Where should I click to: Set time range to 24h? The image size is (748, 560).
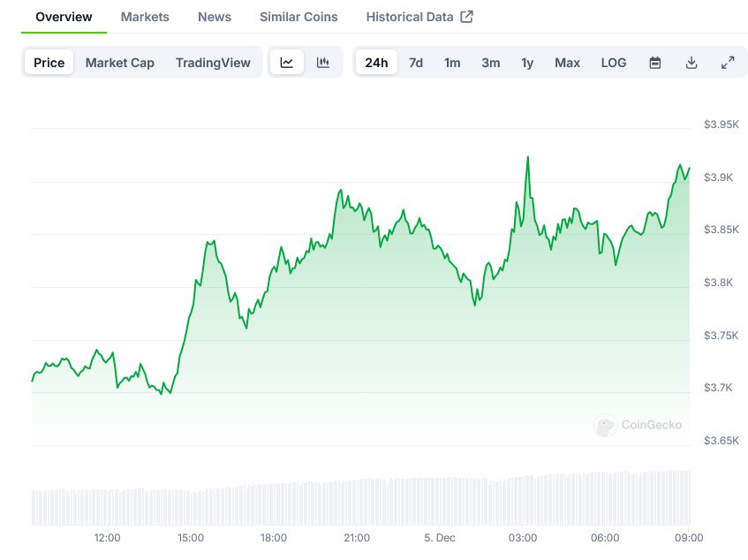376,63
